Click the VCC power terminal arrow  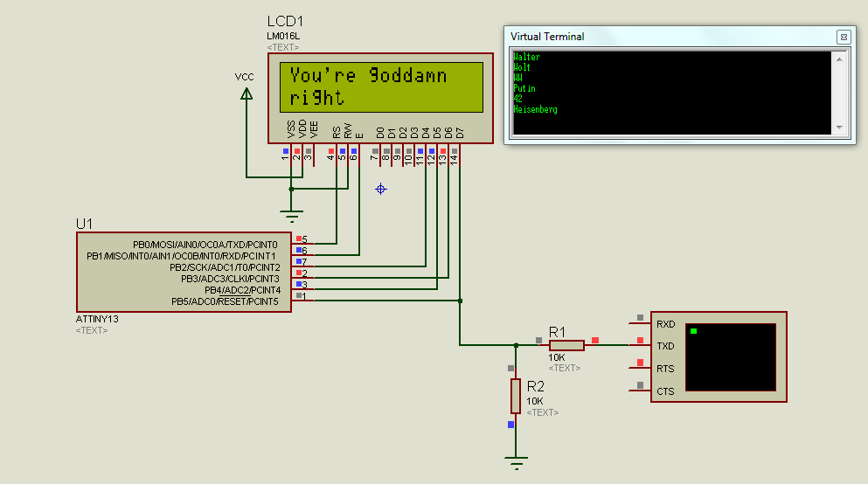tap(247, 93)
